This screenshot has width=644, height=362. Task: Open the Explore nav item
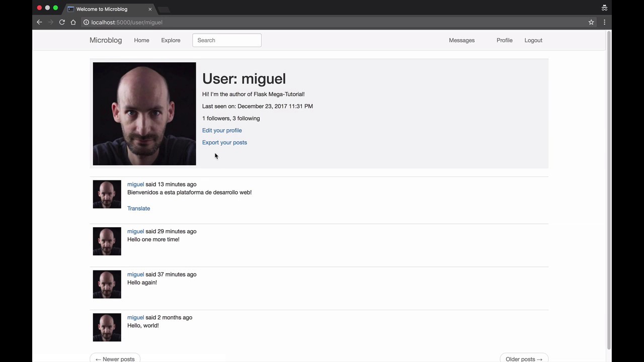click(x=171, y=40)
